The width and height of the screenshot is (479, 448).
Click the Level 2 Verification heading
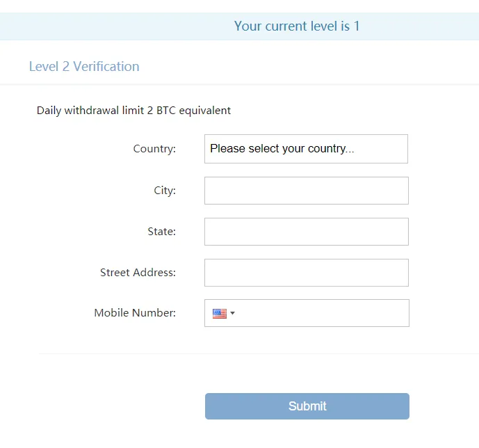coord(84,66)
